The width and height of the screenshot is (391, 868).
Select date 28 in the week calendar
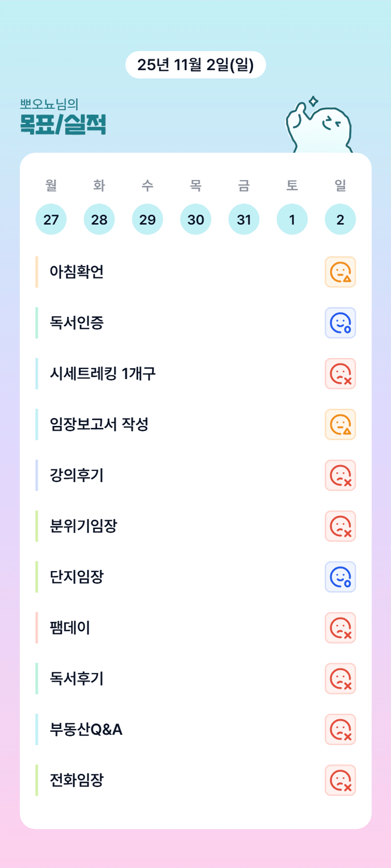click(x=99, y=219)
